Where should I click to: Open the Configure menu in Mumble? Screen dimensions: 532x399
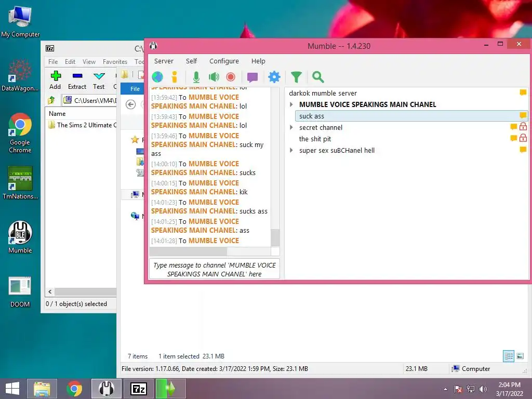click(224, 61)
